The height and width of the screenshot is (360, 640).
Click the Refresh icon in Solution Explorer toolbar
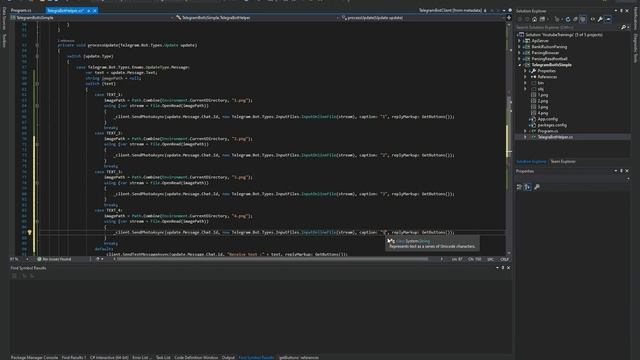coord(568,19)
